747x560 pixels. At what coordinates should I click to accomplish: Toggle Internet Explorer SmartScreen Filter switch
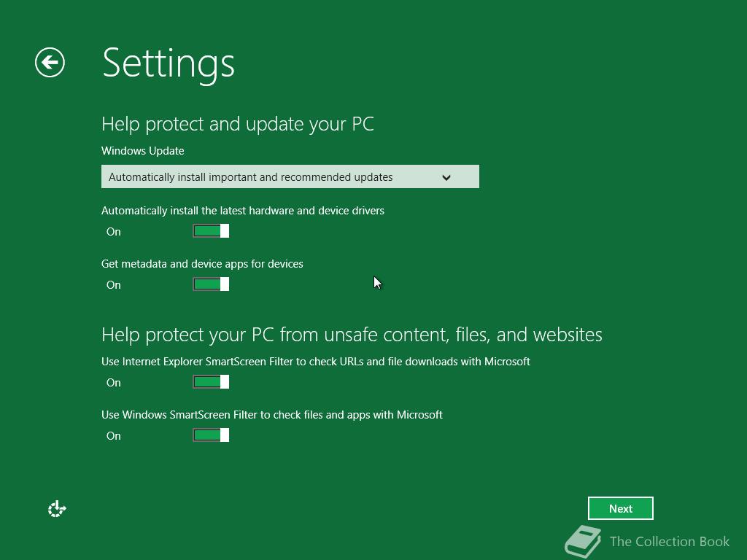coord(211,382)
